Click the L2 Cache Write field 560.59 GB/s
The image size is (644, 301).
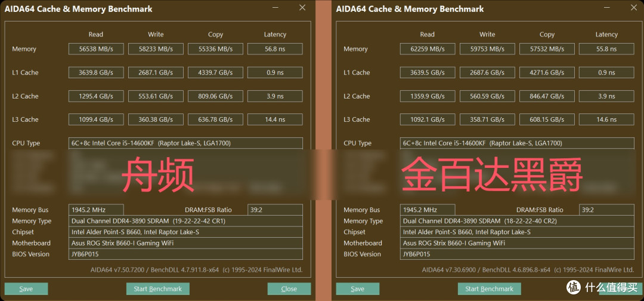click(487, 96)
